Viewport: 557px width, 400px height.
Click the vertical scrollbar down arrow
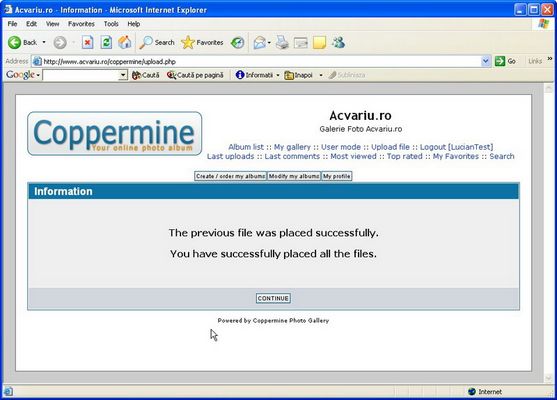549,378
